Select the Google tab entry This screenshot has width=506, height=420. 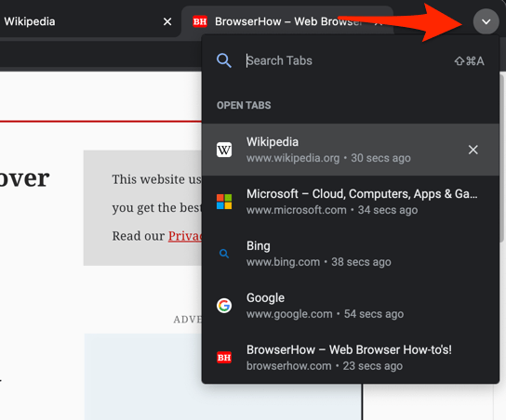[x=351, y=306]
